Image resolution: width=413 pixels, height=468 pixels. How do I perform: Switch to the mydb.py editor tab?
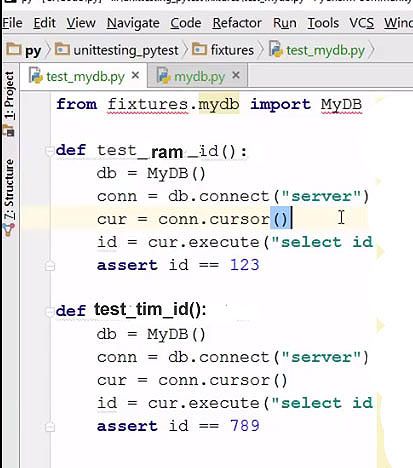[198, 76]
